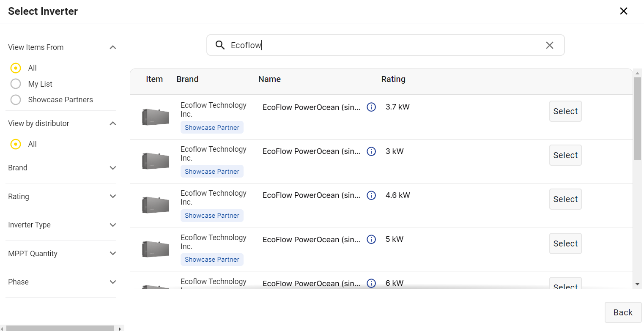This screenshot has height=331, width=644.
Task: Select the Showcase Partners radio option
Action: pyautogui.click(x=16, y=100)
